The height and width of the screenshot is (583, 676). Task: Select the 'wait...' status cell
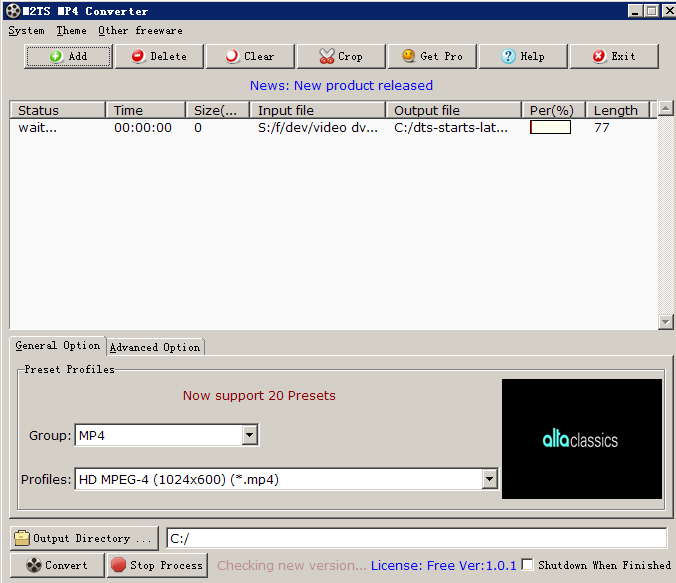(x=38, y=128)
